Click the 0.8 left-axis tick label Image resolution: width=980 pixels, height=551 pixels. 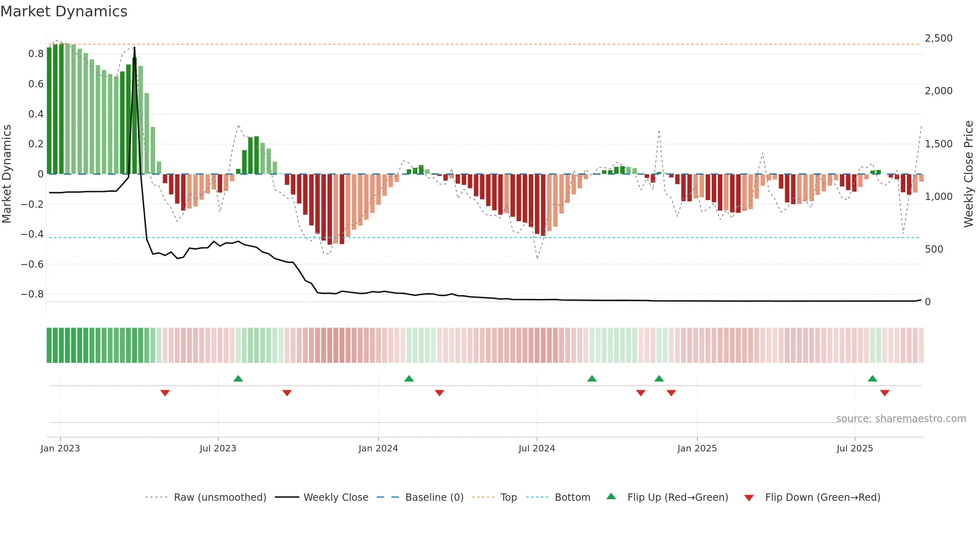click(36, 53)
